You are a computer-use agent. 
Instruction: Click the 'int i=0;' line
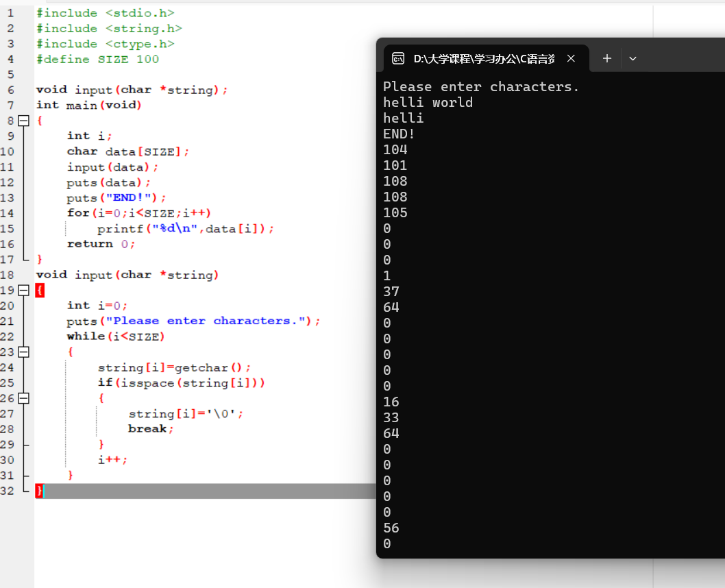(x=97, y=306)
